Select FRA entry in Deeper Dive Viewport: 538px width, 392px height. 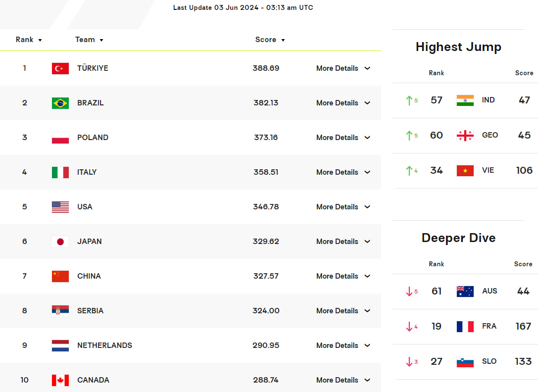(x=489, y=326)
